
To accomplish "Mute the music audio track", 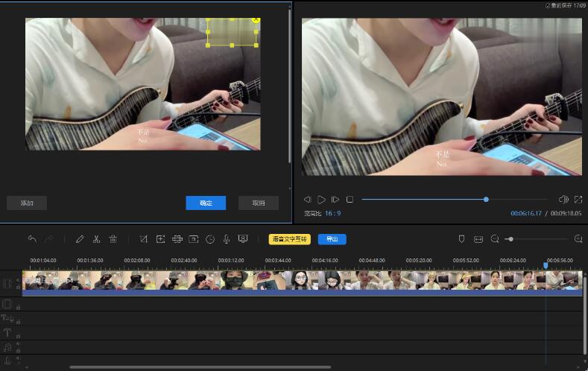I will pos(18,343).
